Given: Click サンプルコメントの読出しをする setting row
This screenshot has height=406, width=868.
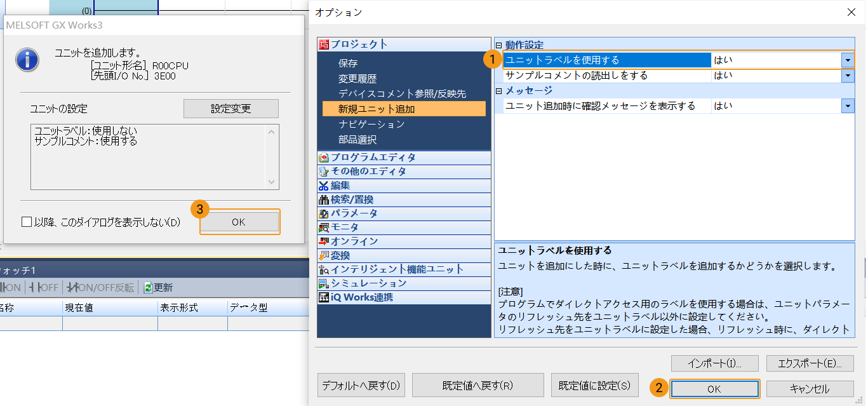Looking at the screenshot, I should 679,76.
